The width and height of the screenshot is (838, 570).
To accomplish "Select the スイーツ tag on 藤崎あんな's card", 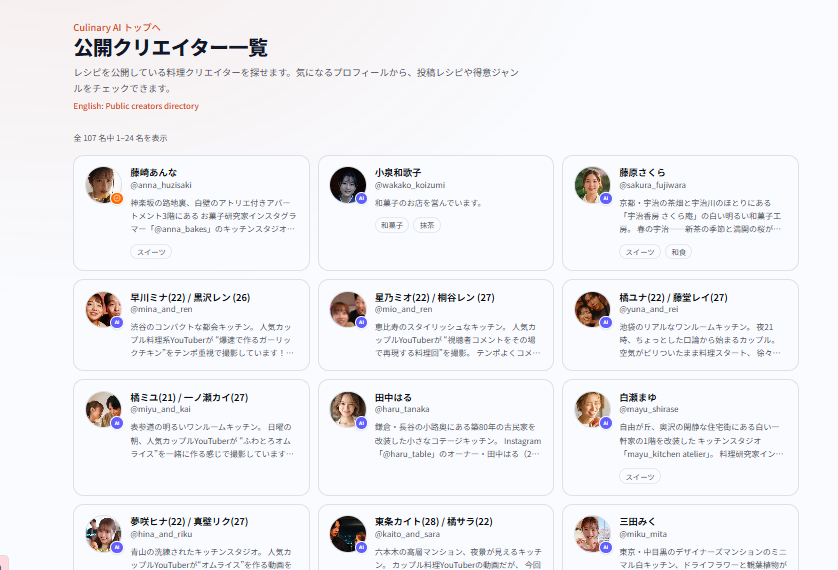I will [x=151, y=252].
